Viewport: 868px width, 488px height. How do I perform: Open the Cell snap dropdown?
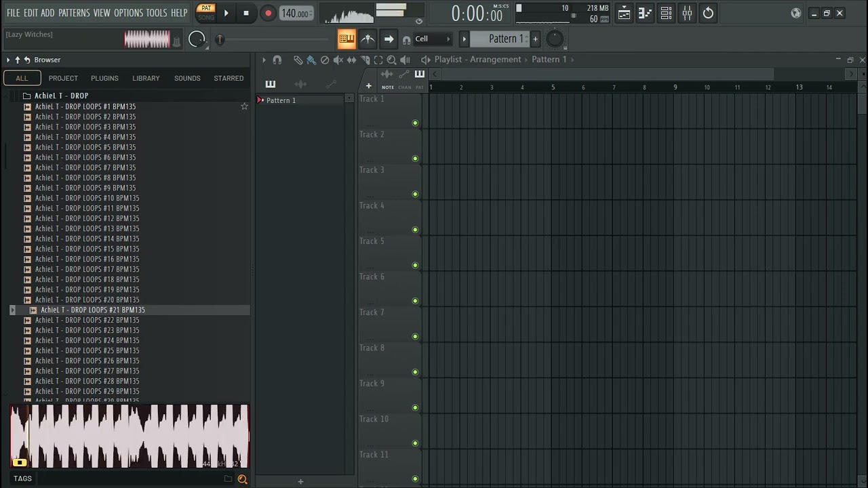click(x=432, y=39)
